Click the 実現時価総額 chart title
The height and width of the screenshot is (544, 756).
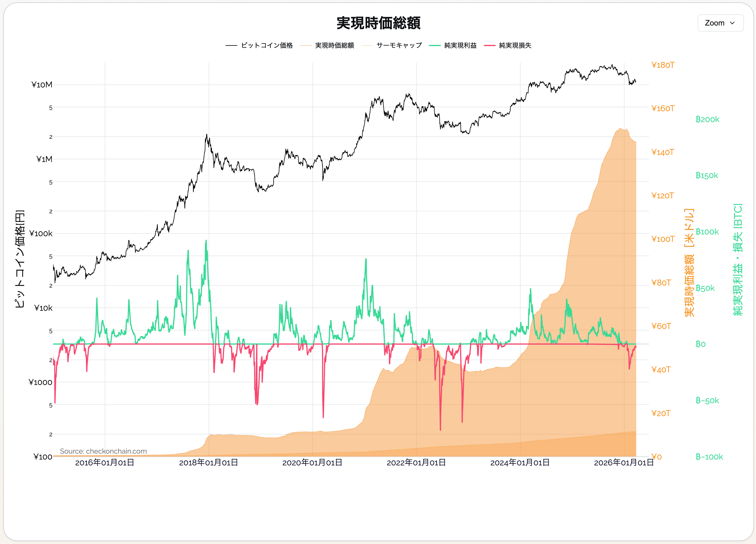click(x=378, y=23)
